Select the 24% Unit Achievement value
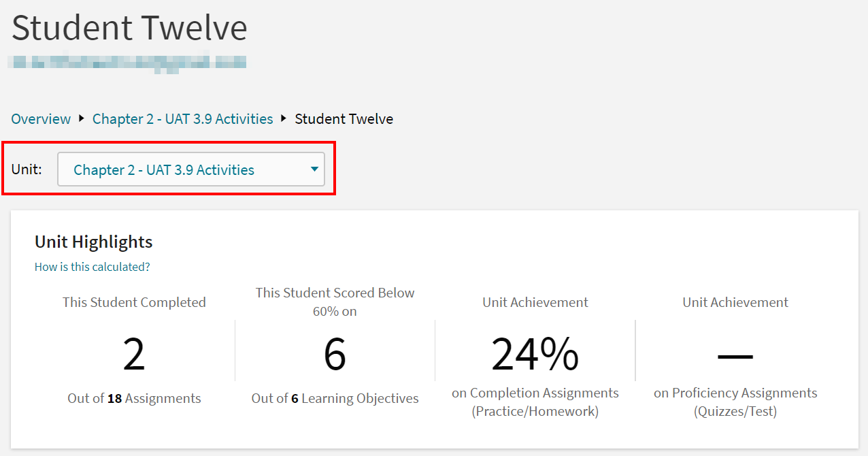This screenshot has width=868, height=456. click(535, 352)
